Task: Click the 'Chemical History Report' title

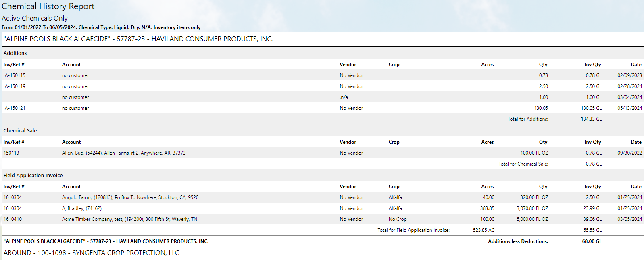Action: coord(48,6)
